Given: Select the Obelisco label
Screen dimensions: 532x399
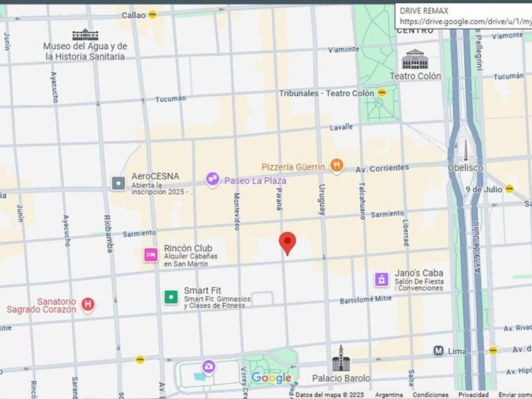Looking at the screenshot, I should pos(465,168).
